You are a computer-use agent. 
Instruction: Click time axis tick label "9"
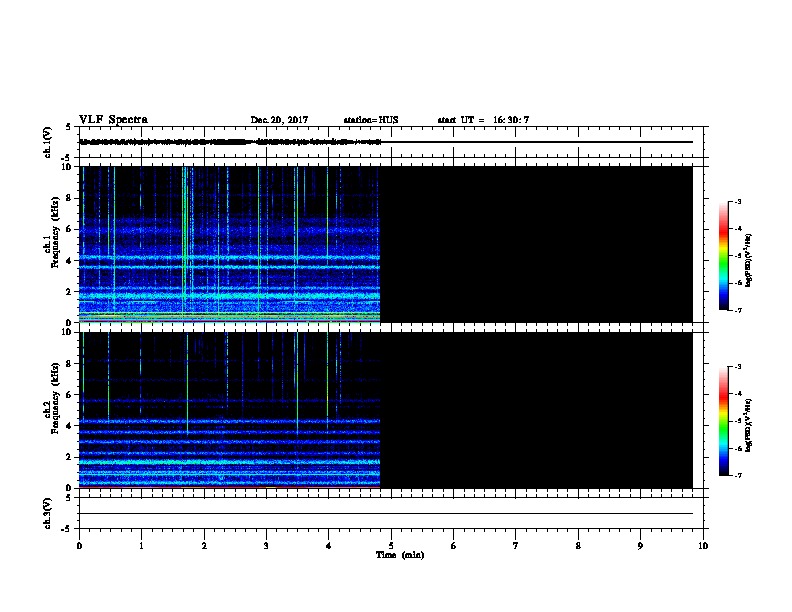click(640, 546)
